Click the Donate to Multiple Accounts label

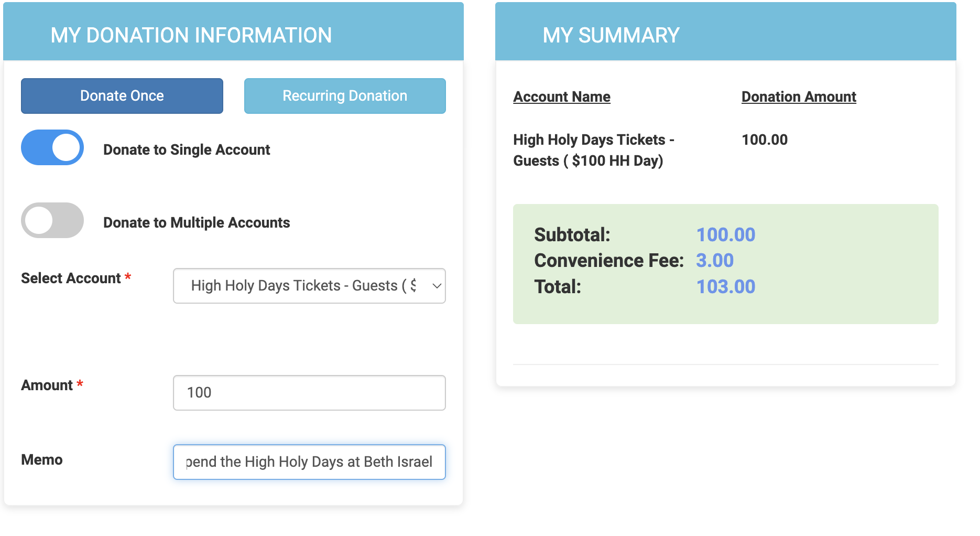coord(197,223)
